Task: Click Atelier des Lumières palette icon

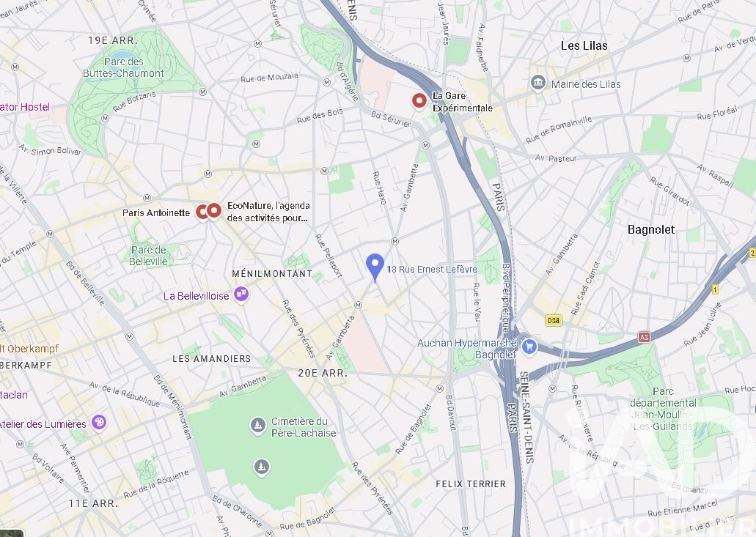Action: pyautogui.click(x=99, y=423)
